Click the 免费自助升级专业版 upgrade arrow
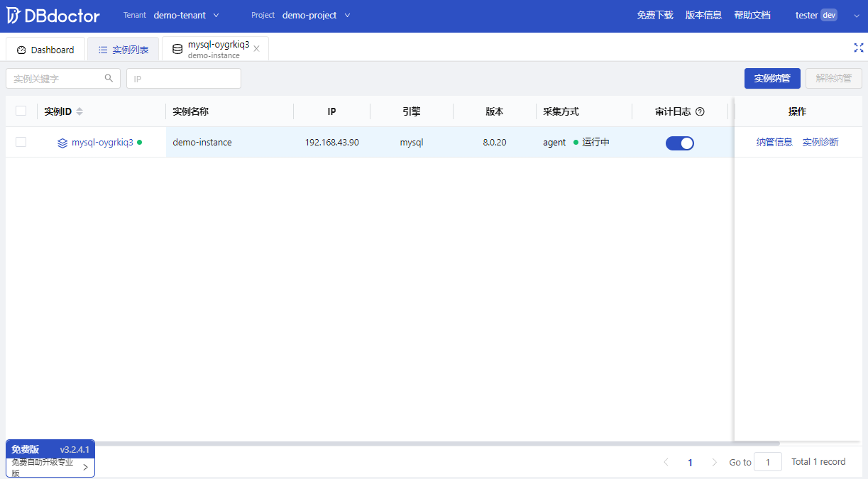This screenshot has width=868, height=479. [x=85, y=467]
